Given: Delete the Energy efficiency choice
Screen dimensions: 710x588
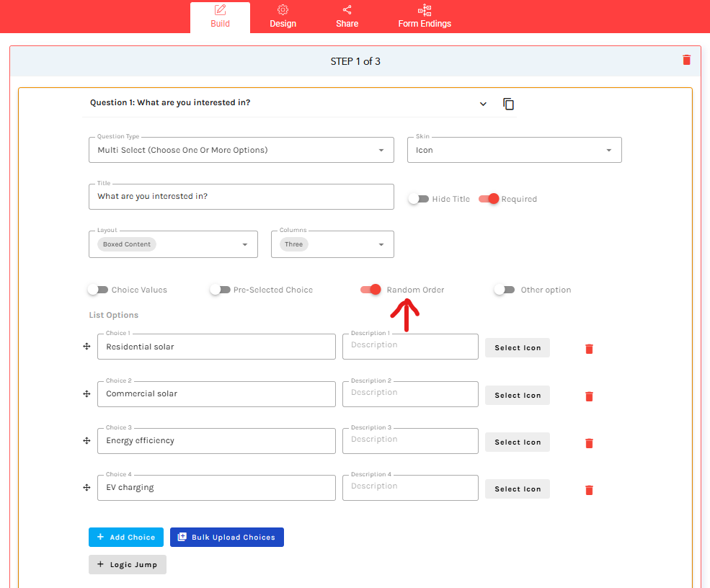Looking at the screenshot, I should point(589,443).
